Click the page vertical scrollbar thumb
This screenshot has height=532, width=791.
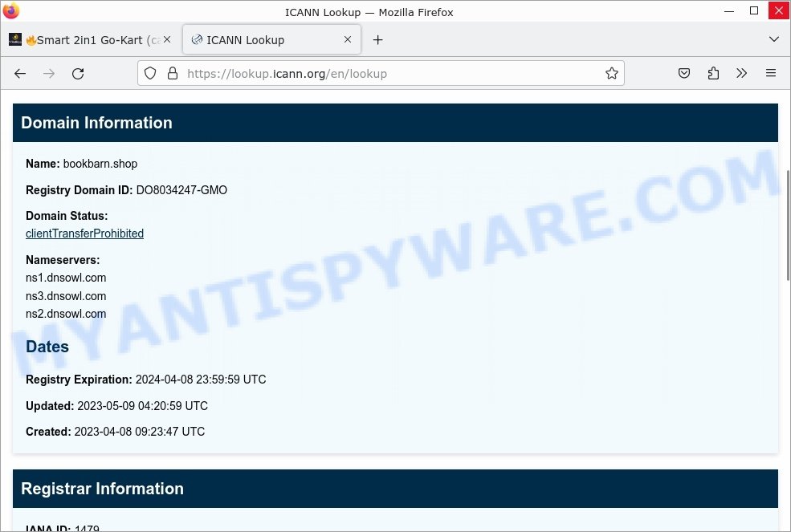788,225
